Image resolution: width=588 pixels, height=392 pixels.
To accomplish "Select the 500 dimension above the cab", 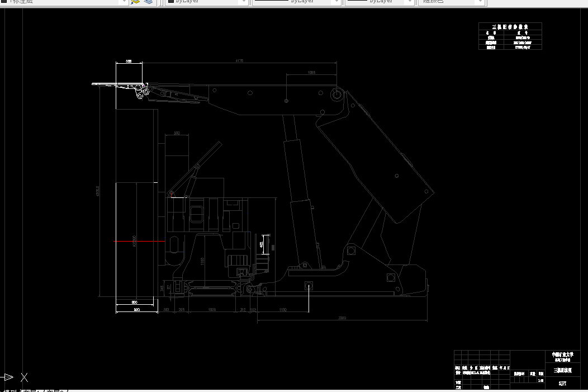I will (177, 133).
